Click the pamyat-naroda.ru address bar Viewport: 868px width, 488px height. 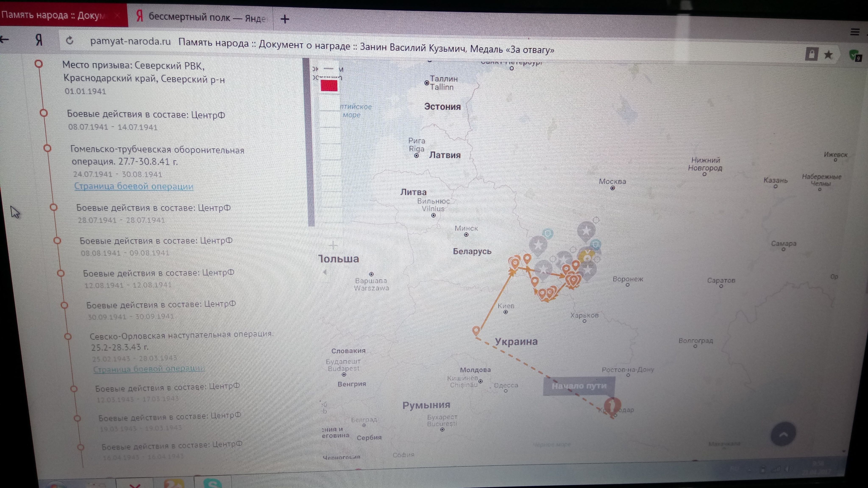[x=130, y=42]
